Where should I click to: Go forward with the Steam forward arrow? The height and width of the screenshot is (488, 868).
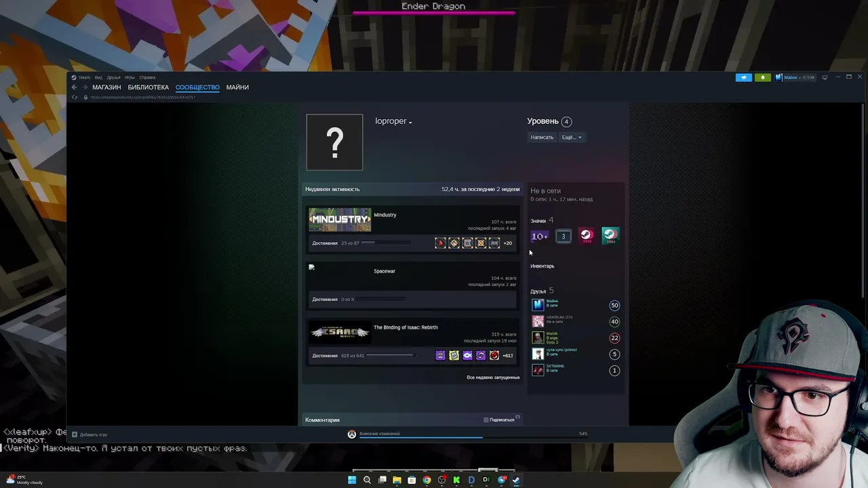pyautogui.click(x=85, y=87)
